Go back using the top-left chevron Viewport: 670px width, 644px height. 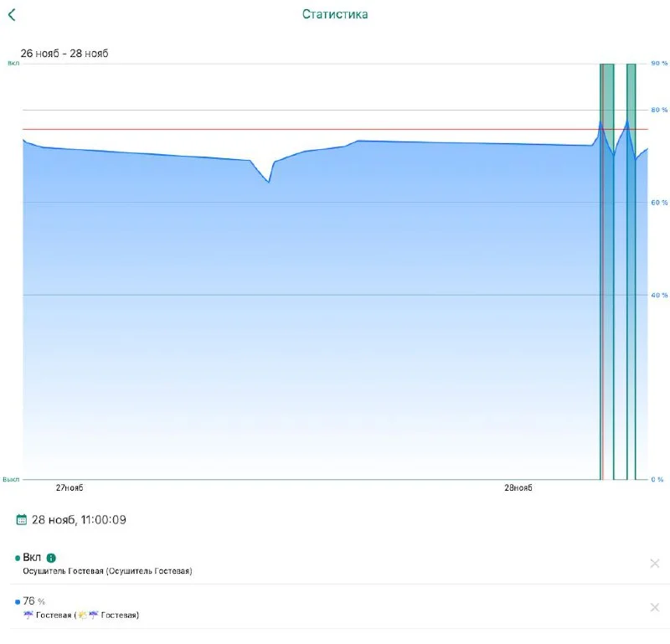pyautogui.click(x=12, y=15)
